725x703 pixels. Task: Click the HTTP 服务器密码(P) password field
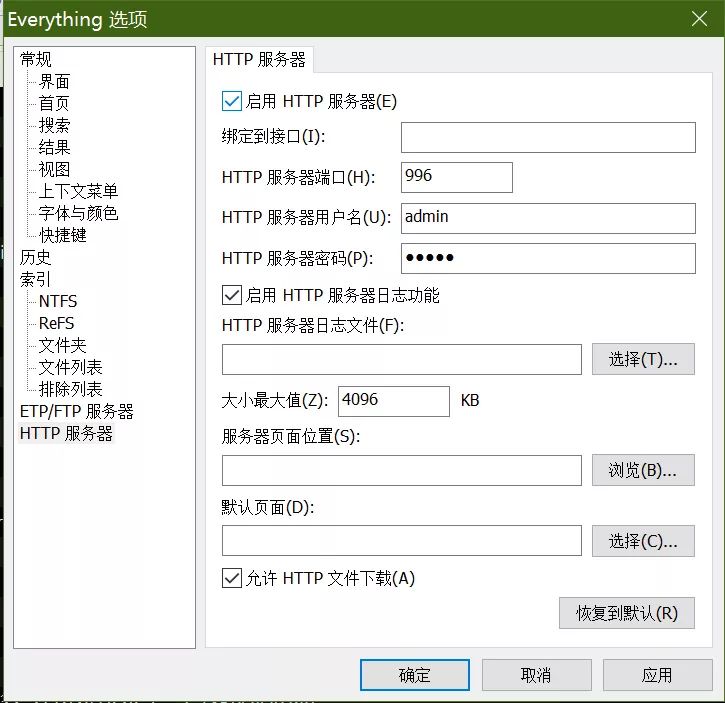pyautogui.click(x=548, y=259)
